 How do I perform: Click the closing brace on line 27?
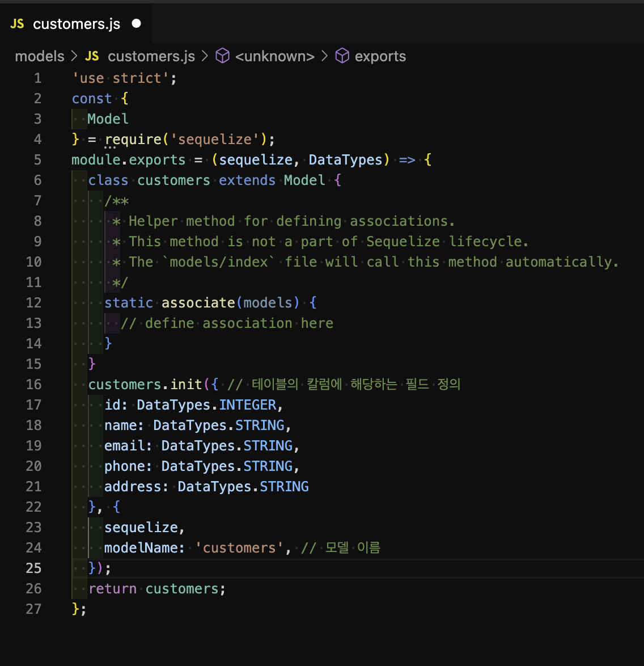(x=75, y=609)
